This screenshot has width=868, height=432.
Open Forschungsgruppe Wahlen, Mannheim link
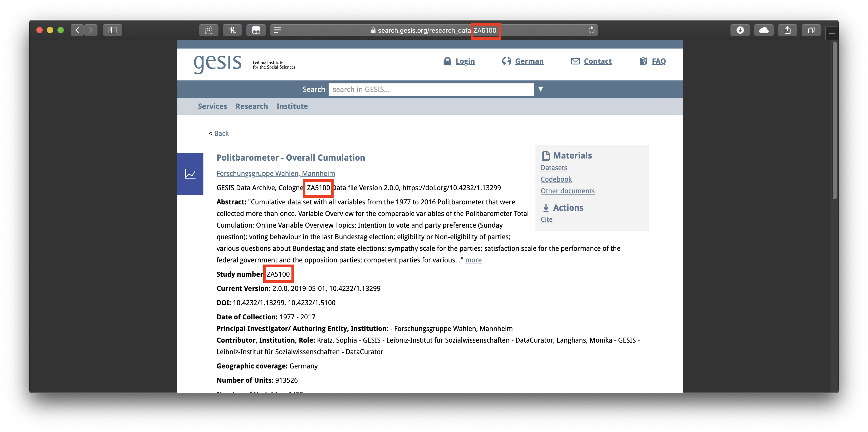[276, 173]
